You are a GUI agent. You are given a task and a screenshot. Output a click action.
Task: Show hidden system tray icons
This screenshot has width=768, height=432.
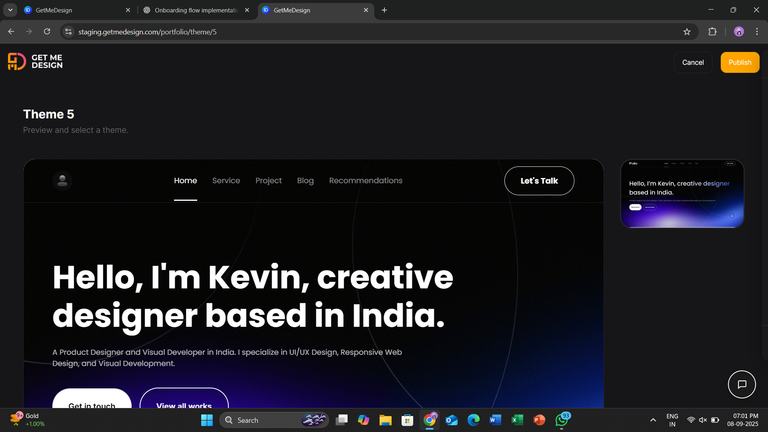click(653, 420)
